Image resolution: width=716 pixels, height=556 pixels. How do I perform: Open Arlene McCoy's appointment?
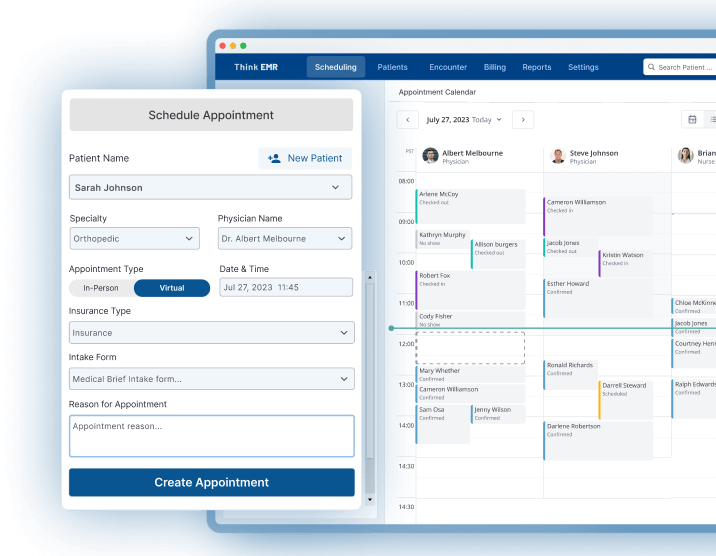tap(470, 206)
